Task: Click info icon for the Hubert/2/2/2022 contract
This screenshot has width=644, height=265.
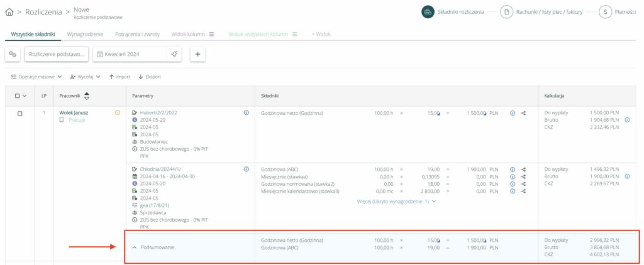Action: 246,113
